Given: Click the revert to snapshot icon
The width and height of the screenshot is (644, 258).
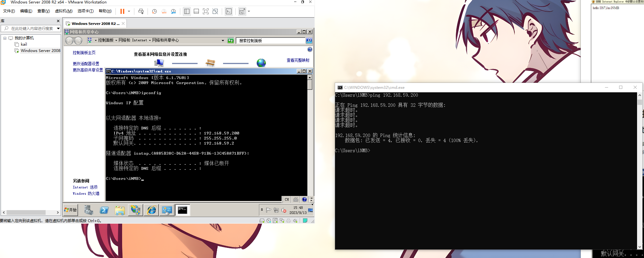Looking at the screenshot, I should pos(164,11).
